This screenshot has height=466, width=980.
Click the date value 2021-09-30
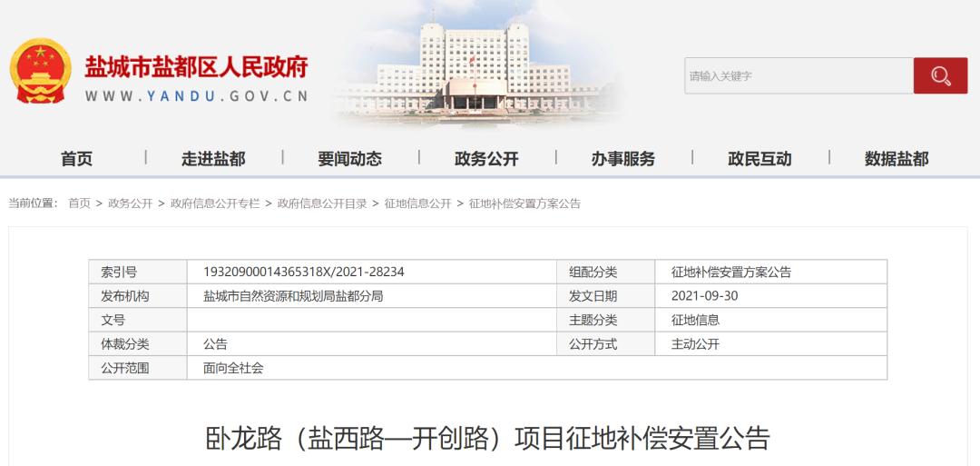tap(704, 296)
